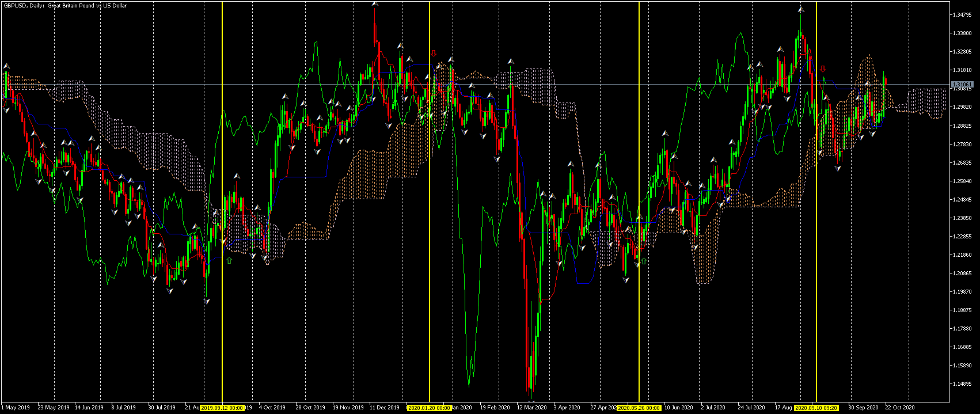This screenshot has height=414, width=980.
Task: Select the down fractal below the May 2020 low
Action: [626, 280]
